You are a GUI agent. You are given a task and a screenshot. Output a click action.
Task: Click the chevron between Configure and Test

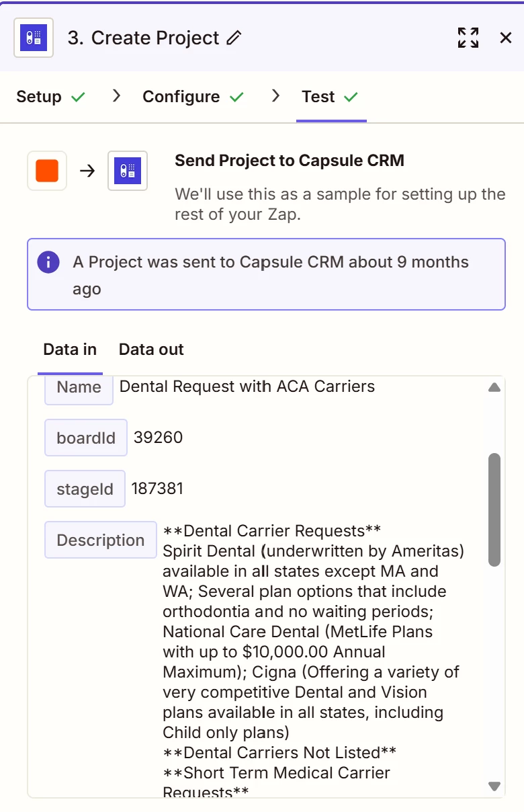click(275, 96)
